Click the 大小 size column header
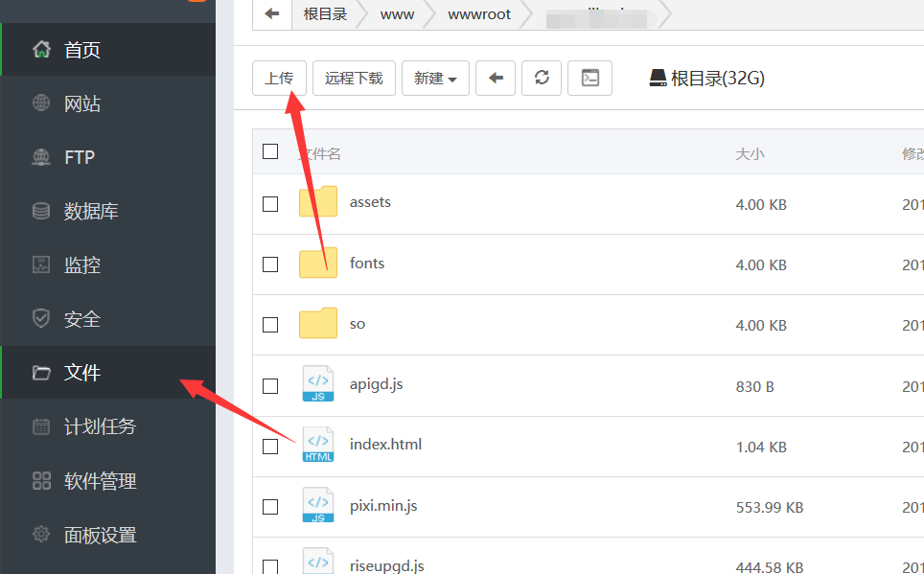924x574 pixels. [751, 154]
